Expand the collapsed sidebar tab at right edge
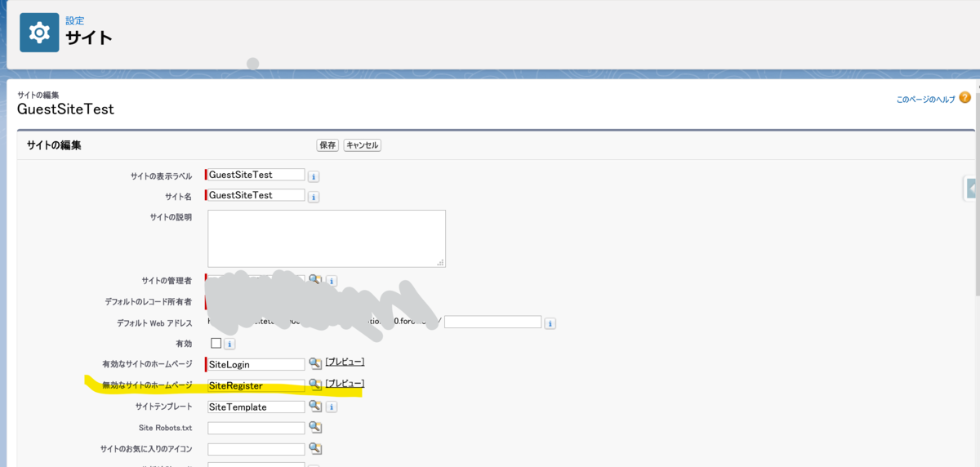The image size is (980, 467). click(x=972, y=189)
